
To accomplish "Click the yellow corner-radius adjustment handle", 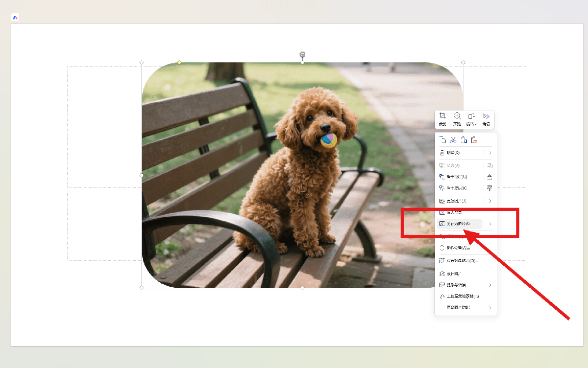I will pyautogui.click(x=179, y=62).
